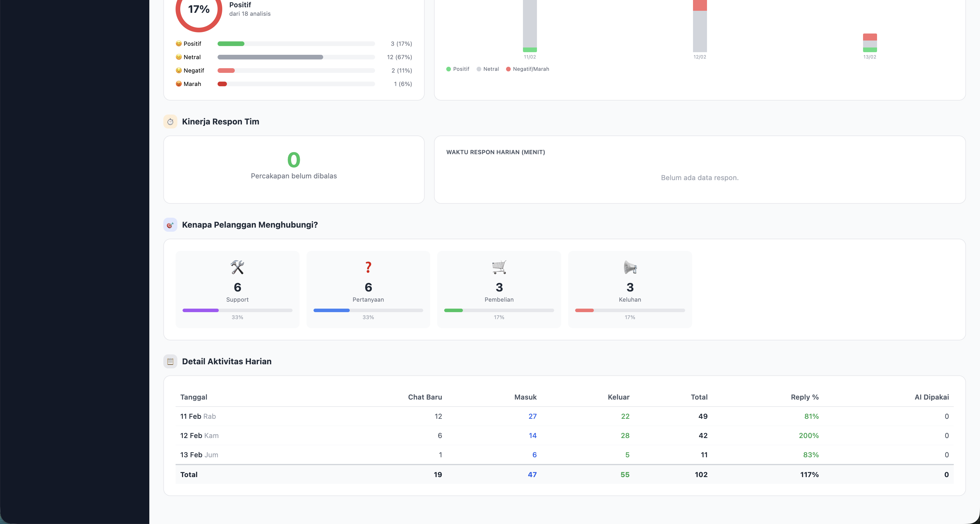The height and width of the screenshot is (524, 980).
Task: Click the shopping cart Pembelian icon
Action: tap(499, 267)
